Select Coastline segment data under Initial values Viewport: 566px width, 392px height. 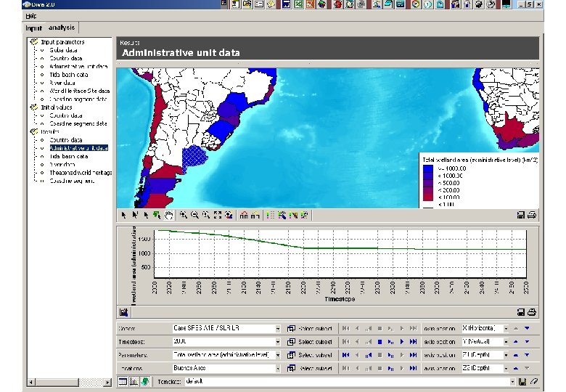tap(78, 123)
